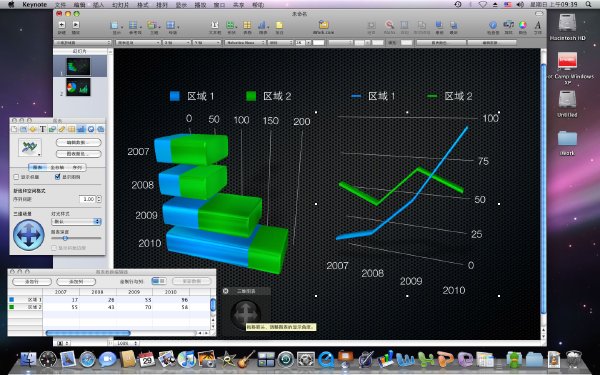Select the Document inspector tab icon

[14, 129]
